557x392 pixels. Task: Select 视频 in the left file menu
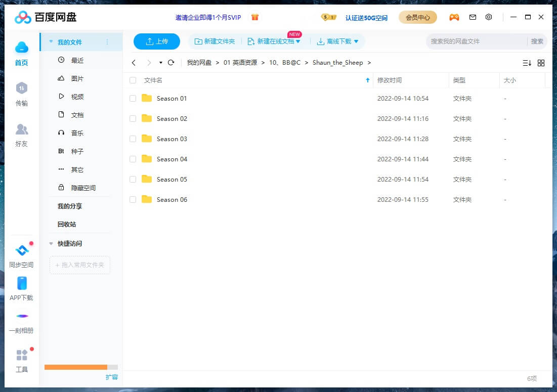(77, 97)
